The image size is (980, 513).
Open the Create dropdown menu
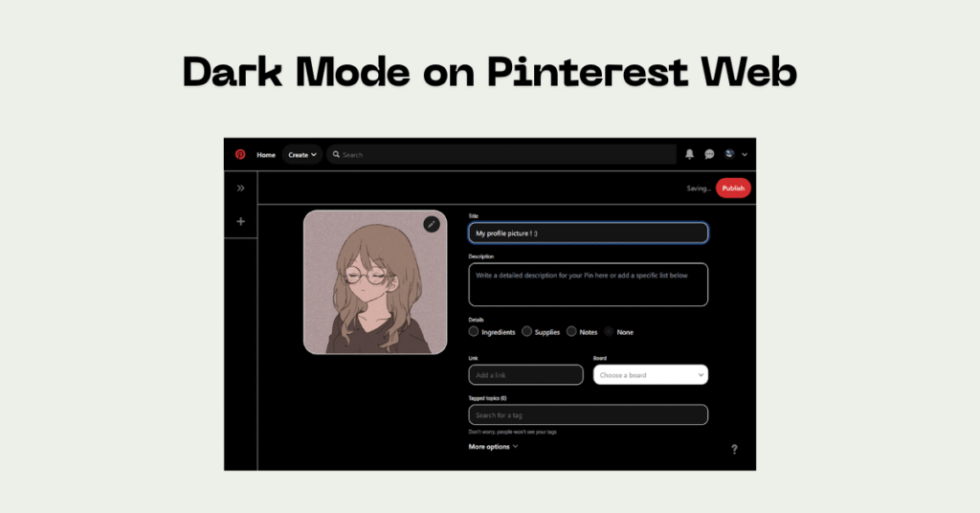(x=302, y=154)
